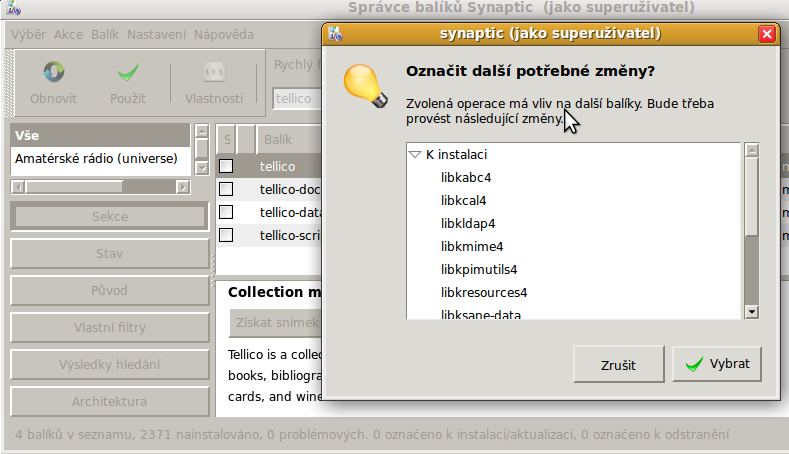789x454 pixels.
Task: Collapse the K instalaci tree node
Action: point(415,155)
